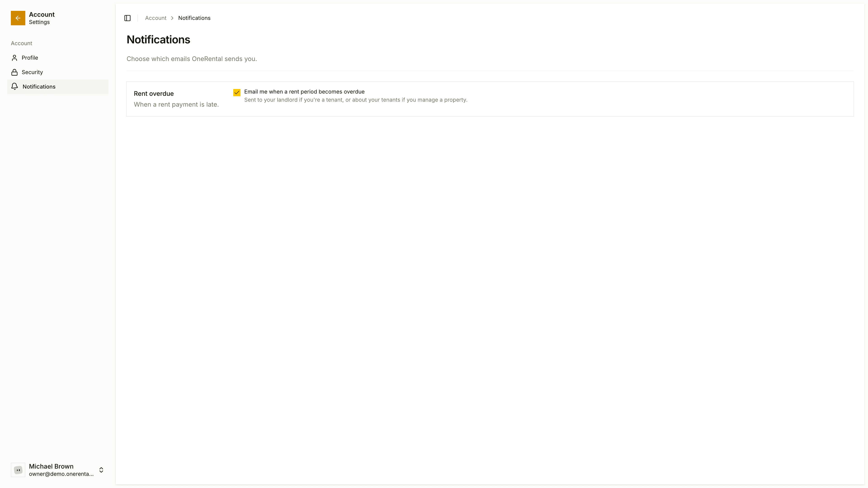Click the Michael Brown user name
868x488 pixels.
(x=51, y=467)
